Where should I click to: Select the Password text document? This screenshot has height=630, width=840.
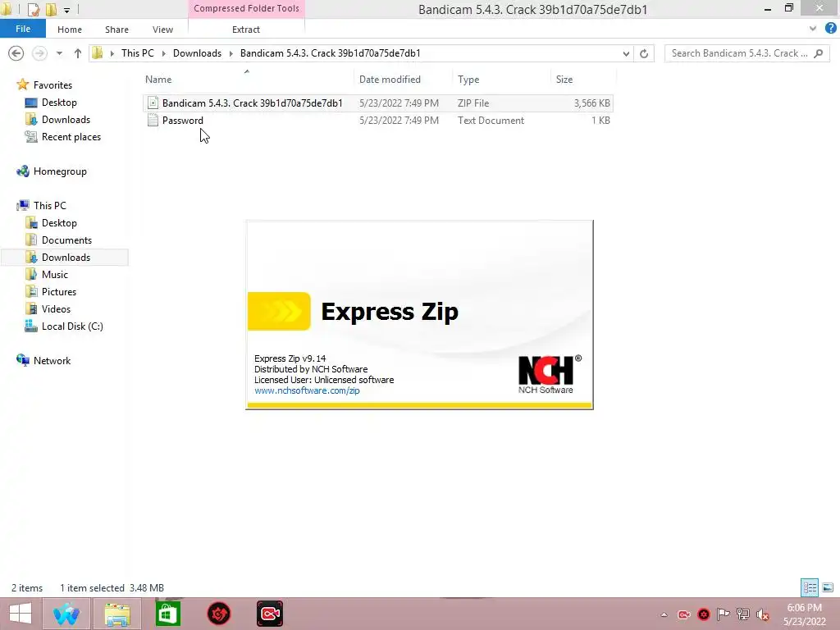[377, 120]
